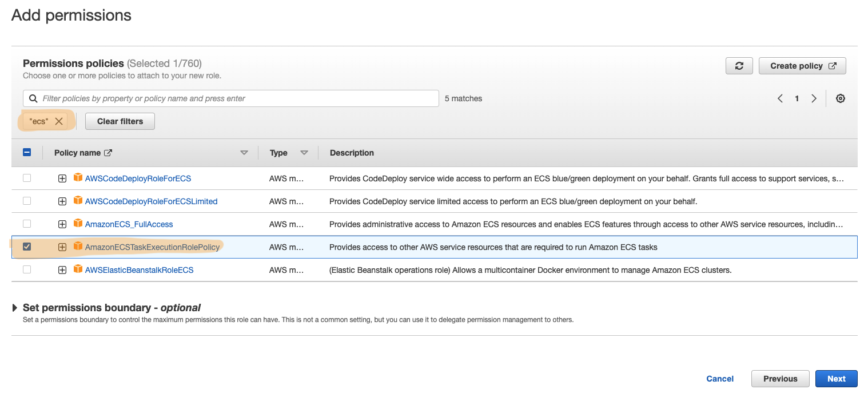Open the Type column sort dropdown

[x=304, y=153]
